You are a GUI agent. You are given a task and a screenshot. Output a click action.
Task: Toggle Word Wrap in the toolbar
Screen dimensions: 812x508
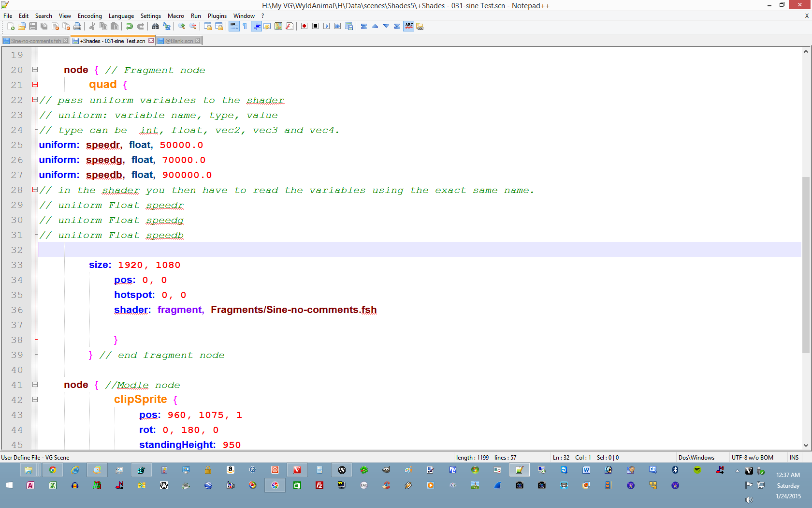[234, 26]
